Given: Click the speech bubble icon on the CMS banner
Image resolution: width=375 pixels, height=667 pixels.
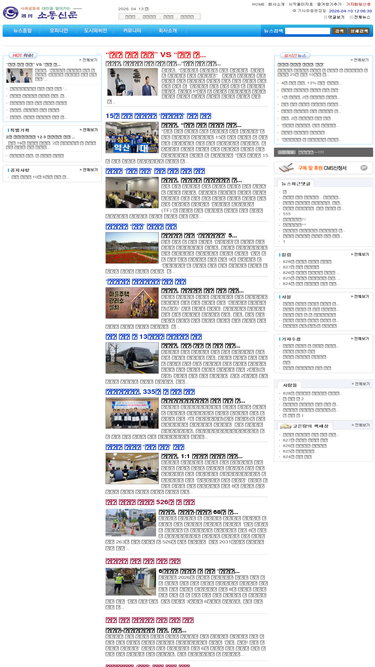Looking at the screenshot, I should 364,168.
